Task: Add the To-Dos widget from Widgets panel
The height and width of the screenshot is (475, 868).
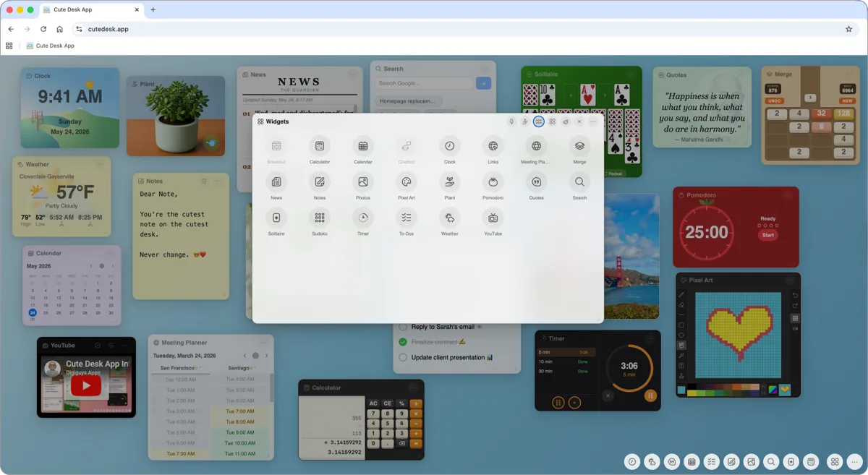Action: (x=406, y=218)
